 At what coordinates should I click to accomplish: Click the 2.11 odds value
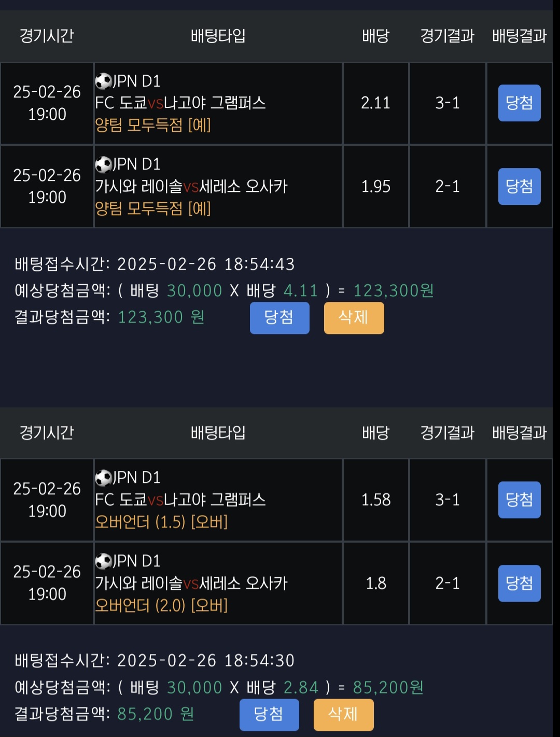375,103
